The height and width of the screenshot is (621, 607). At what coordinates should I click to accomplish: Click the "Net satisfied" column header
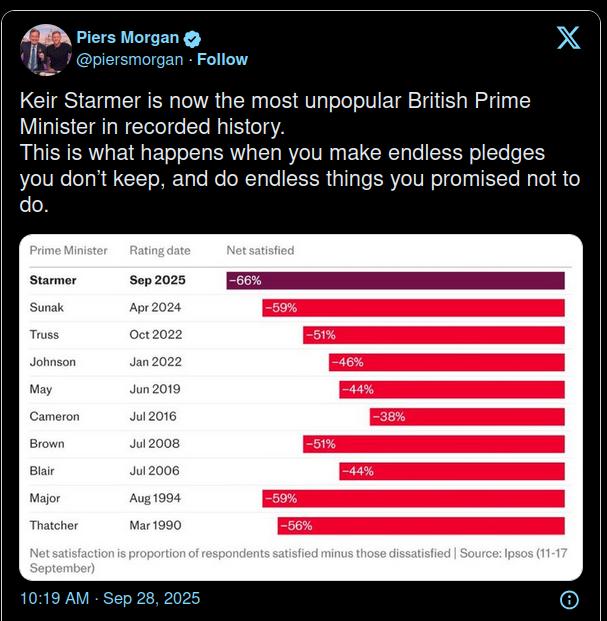[x=260, y=250]
